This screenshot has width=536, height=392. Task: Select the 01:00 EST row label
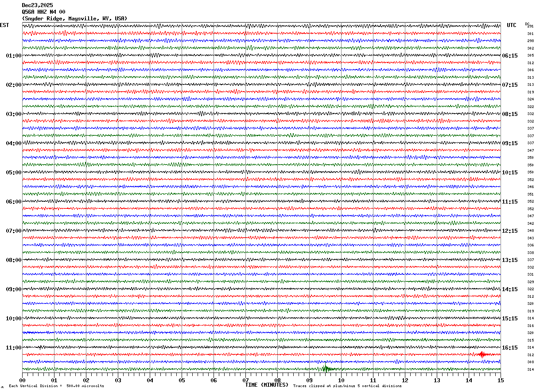pyautogui.click(x=14, y=56)
